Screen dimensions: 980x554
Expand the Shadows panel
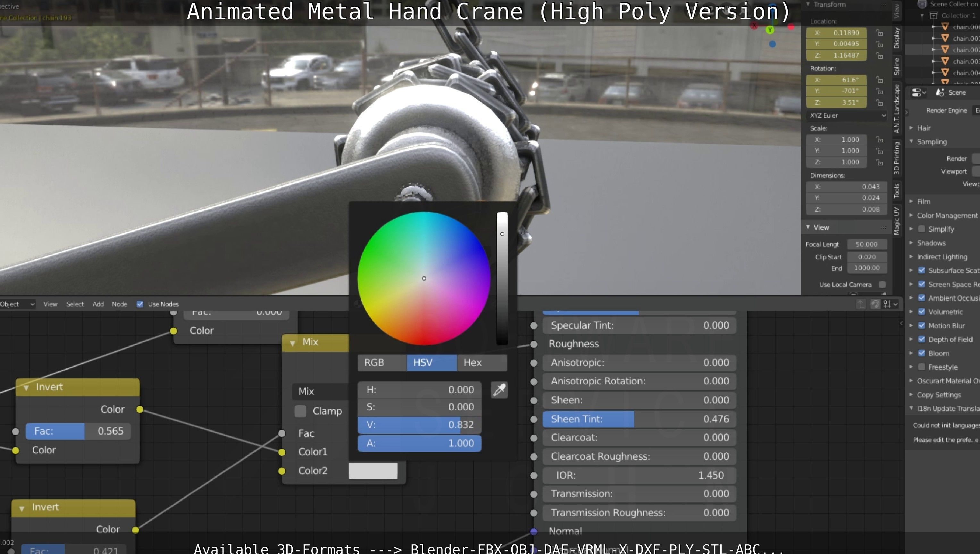(x=911, y=243)
